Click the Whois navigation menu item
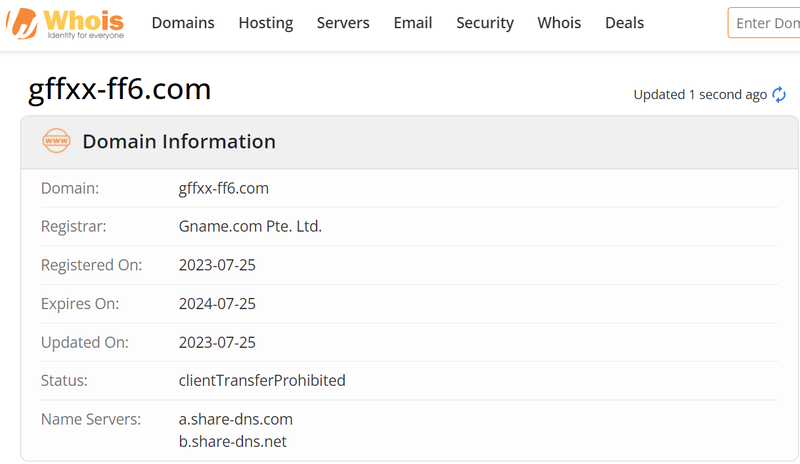 click(559, 23)
